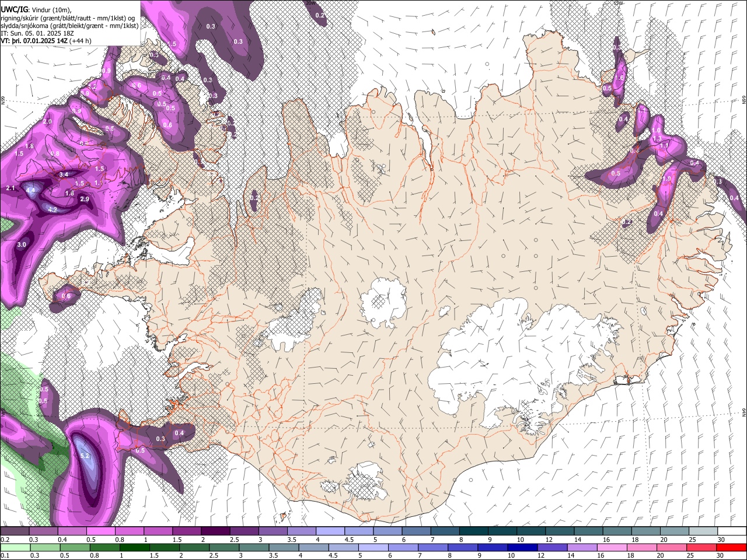This screenshot has width=747, height=560.
Task: Click the 4.2 precipitation value on the map
Action: (x=52, y=209)
